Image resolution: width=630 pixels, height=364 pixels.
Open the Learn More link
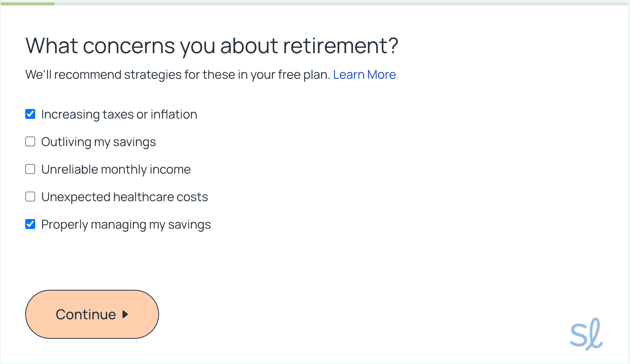click(364, 75)
